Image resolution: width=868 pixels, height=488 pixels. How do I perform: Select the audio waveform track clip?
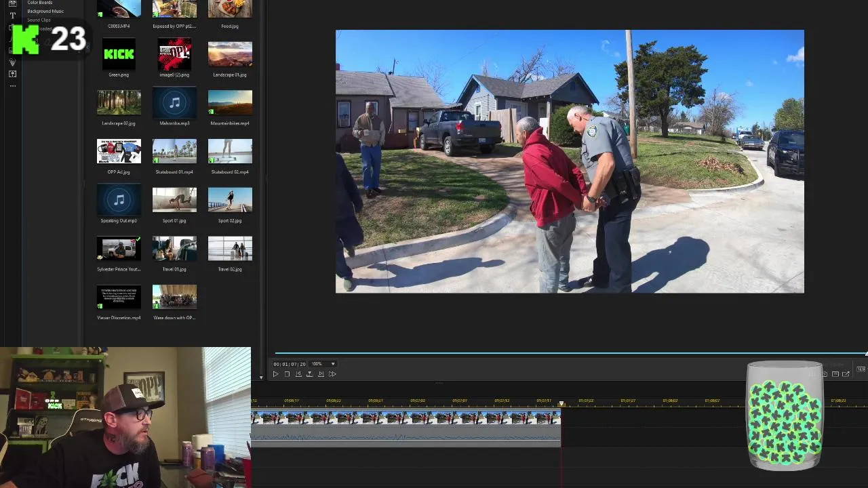(x=406, y=436)
